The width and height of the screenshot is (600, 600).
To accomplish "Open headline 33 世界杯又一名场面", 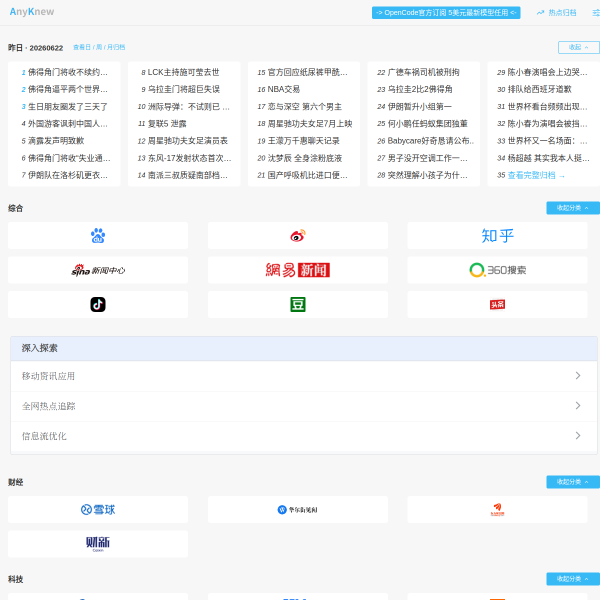I will (x=548, y=141).
